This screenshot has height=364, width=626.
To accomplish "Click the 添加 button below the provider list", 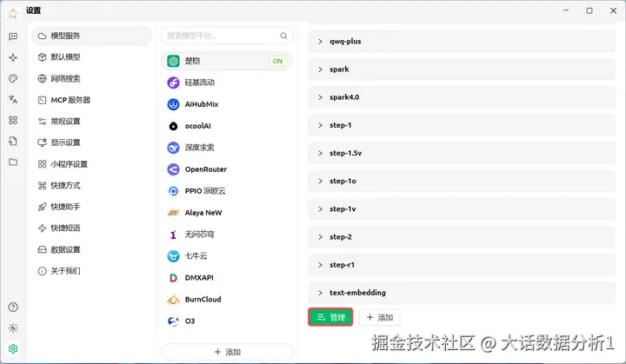I will pyautogui.click(x=227, y=352).
